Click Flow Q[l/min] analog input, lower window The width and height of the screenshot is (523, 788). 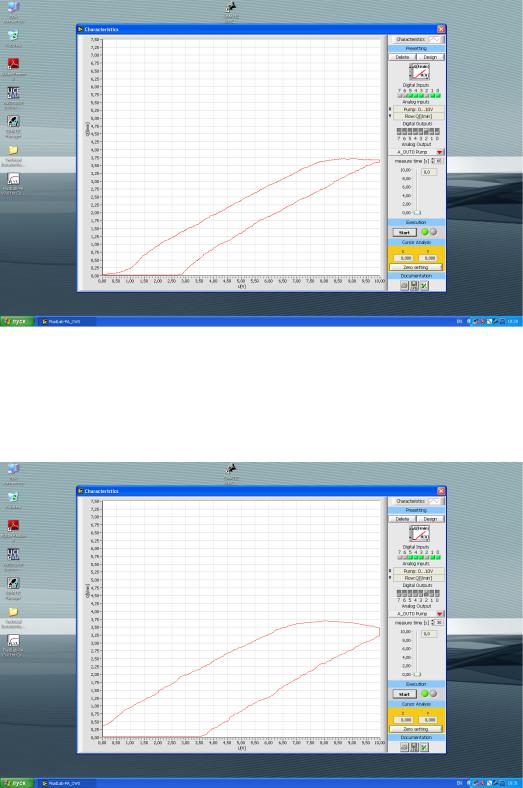tap(418, 578)
